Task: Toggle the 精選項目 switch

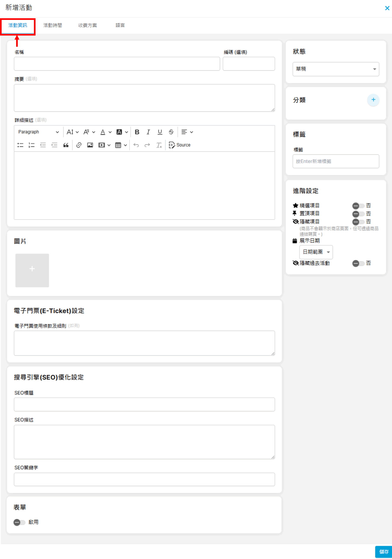Action: click(358, 206)
